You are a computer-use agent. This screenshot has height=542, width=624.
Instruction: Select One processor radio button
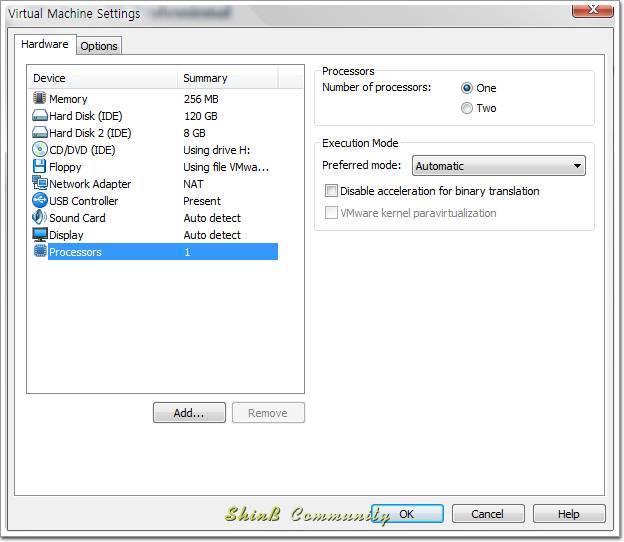click(467, 88)
